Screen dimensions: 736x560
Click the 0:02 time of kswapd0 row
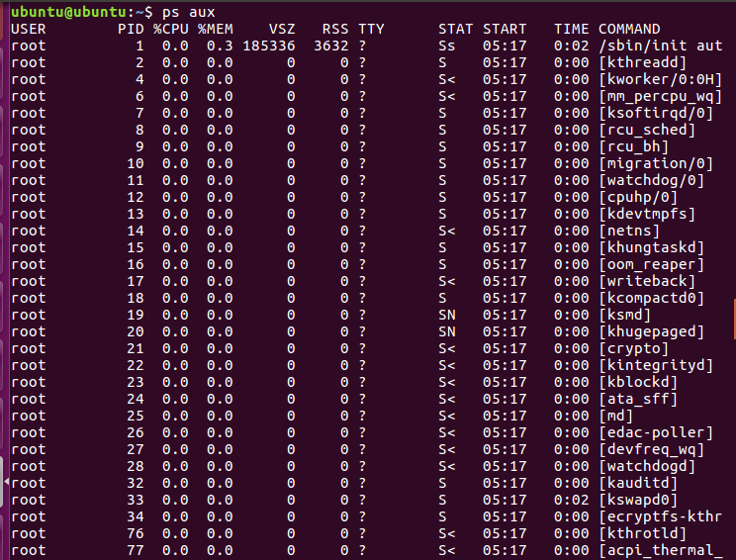tap(571, 500)
